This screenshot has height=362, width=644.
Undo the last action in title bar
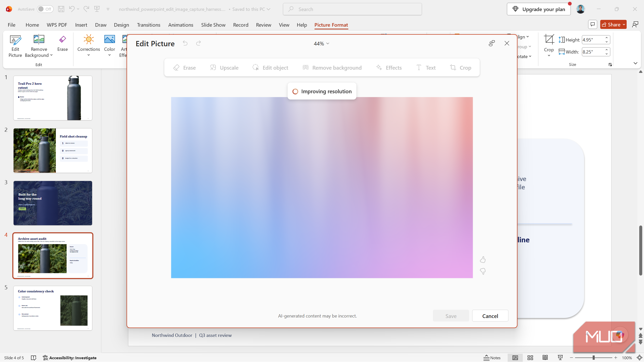click(72, 9)
